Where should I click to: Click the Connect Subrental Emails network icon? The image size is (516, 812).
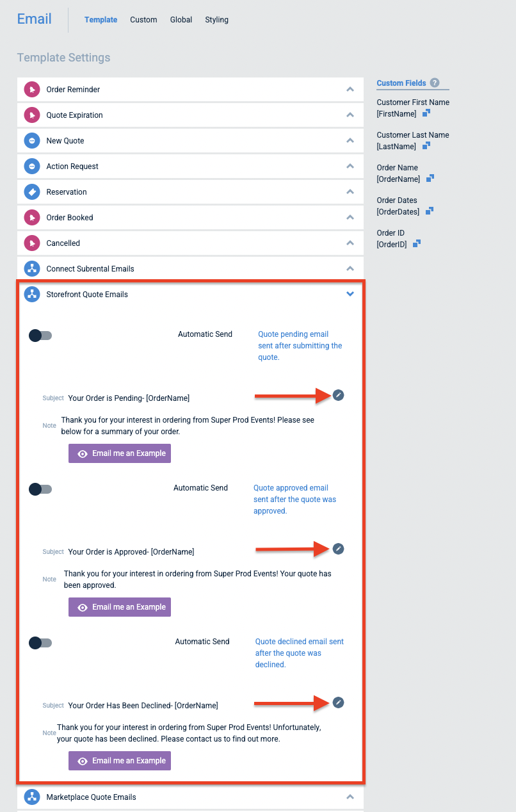click(x=32, y=268)
